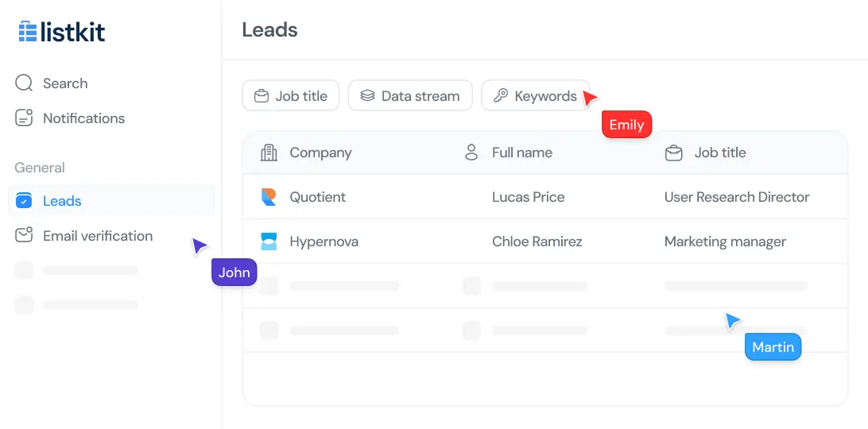The height and width of the screenshot is (429, 868).
Task: Click the Leads checkbox icon in sidebar
Action: point(24,201)
